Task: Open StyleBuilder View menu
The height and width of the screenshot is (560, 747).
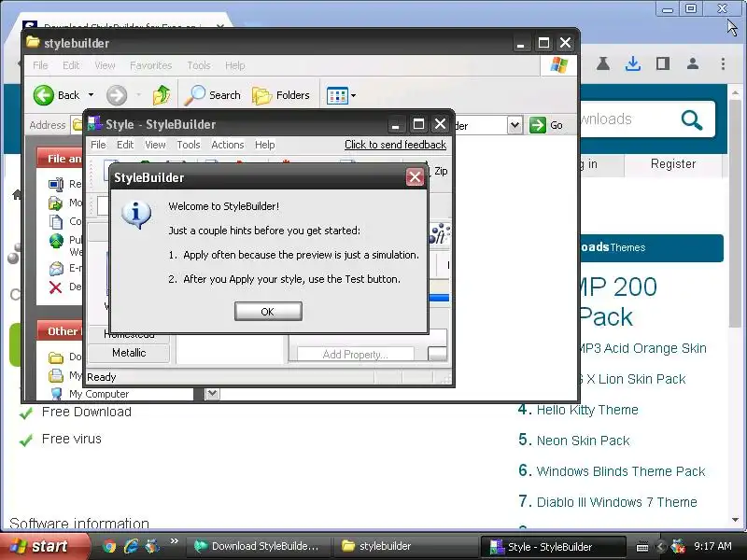Action: [x=155, y=145]
